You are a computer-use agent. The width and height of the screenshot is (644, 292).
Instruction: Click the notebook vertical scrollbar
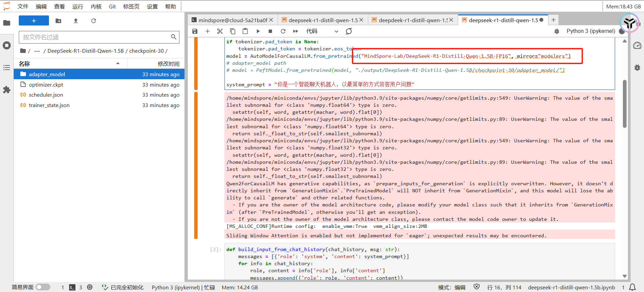click(x=625, y=104)
